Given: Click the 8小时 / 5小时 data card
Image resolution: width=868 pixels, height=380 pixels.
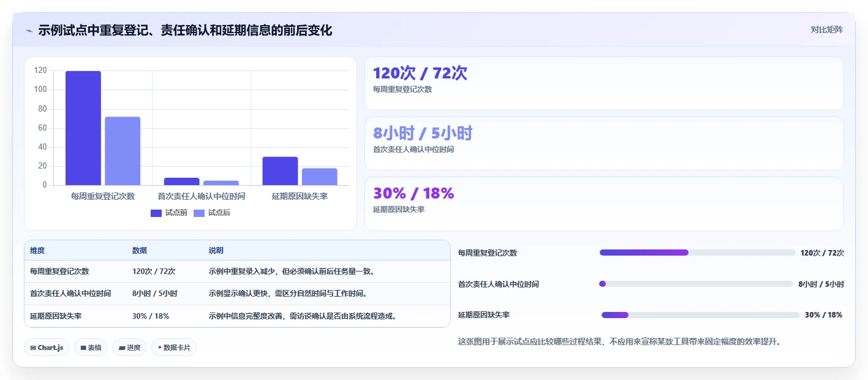Looking at the screenshot, I should coord(604,143).
